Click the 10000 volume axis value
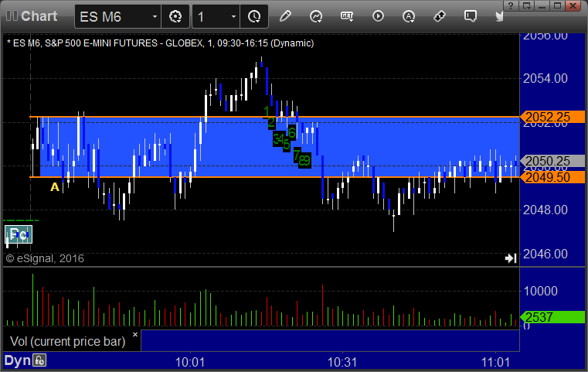The width and height of the screenshot is (588, 372). (x=540, y=291)
